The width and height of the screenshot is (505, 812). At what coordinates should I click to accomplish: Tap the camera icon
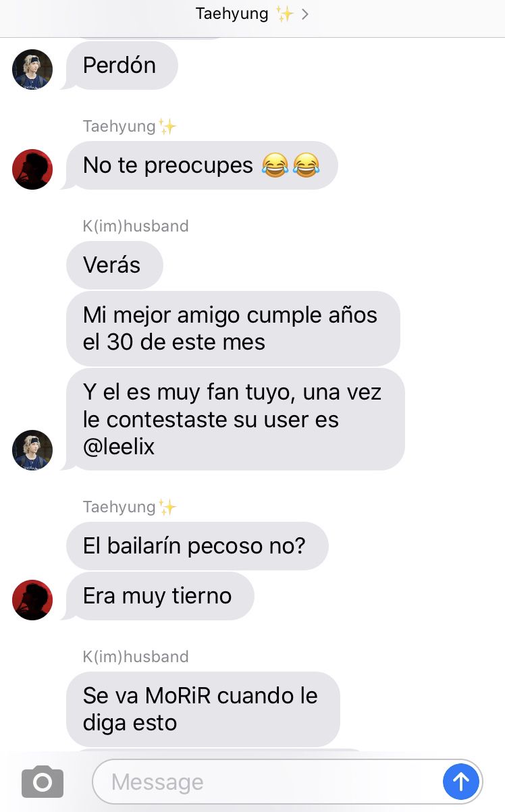click(43, 782)
